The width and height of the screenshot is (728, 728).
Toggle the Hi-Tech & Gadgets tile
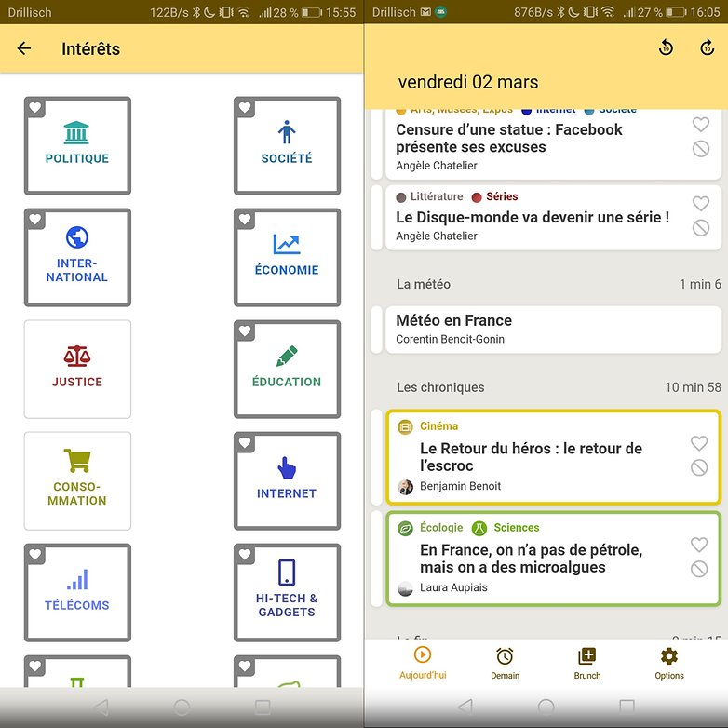(x=287, y=592)
